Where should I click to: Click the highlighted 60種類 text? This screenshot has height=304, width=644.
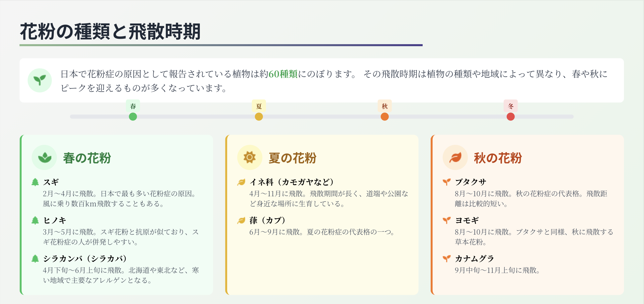283,74
